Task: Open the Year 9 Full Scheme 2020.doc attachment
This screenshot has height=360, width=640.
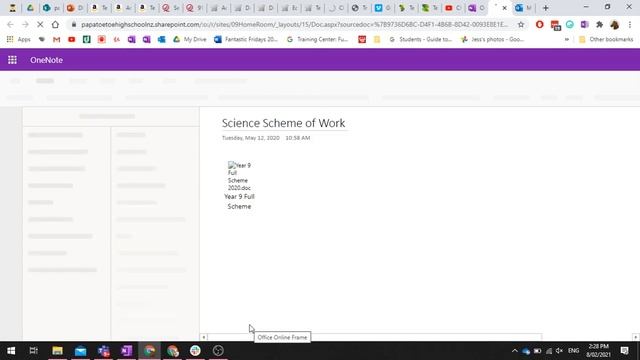Action: click(x=239, y=176)
